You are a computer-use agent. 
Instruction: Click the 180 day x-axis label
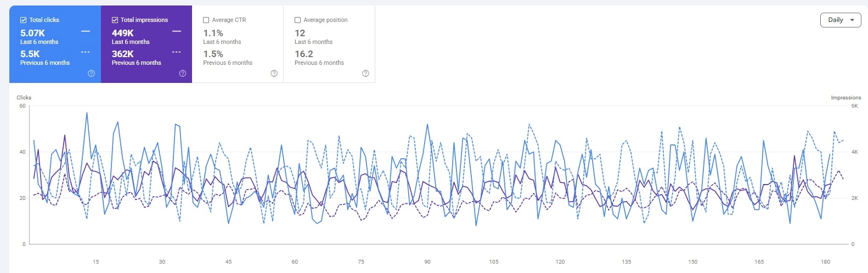click(825, 261)
